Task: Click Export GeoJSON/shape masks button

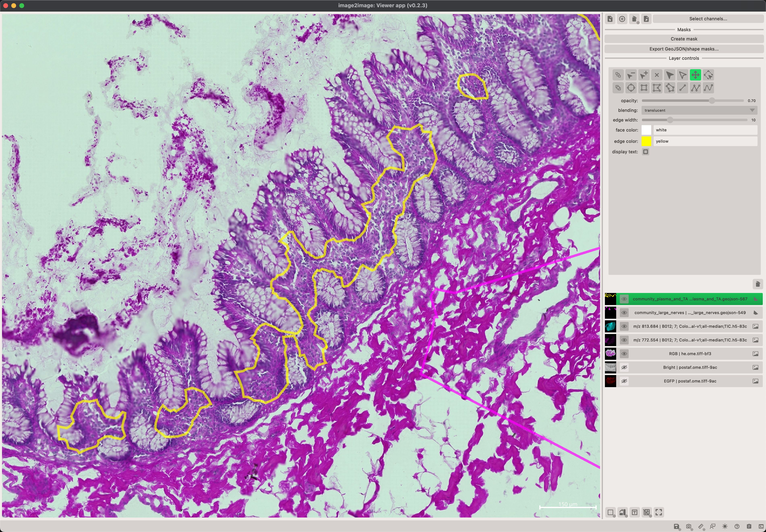Action: (x=684, y=49)
